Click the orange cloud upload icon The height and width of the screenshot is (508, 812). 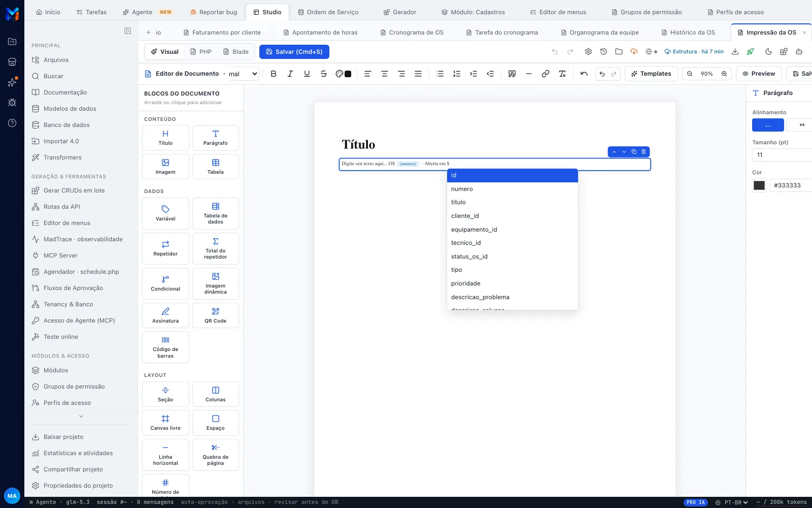pyautogui.click(x=634, y=52)
